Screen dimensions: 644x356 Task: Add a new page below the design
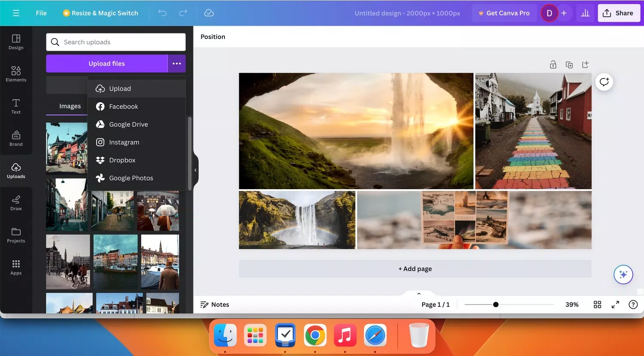point(415,269)
